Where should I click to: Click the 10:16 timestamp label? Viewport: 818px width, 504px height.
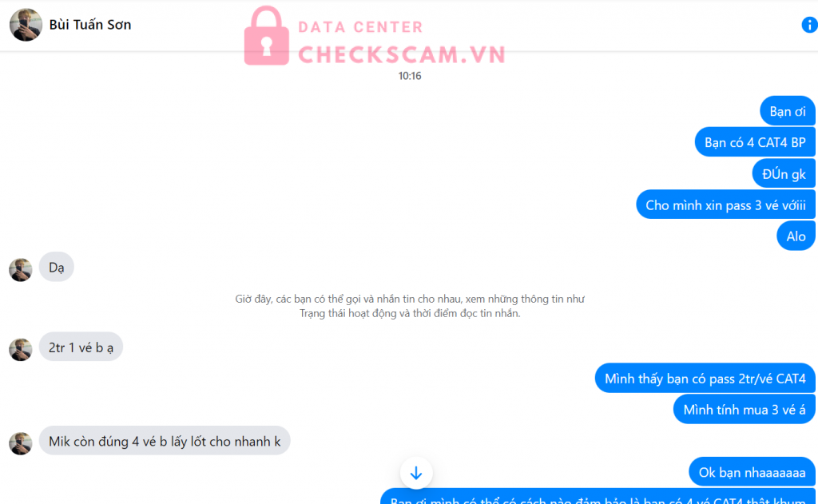[x=410, y=76]
